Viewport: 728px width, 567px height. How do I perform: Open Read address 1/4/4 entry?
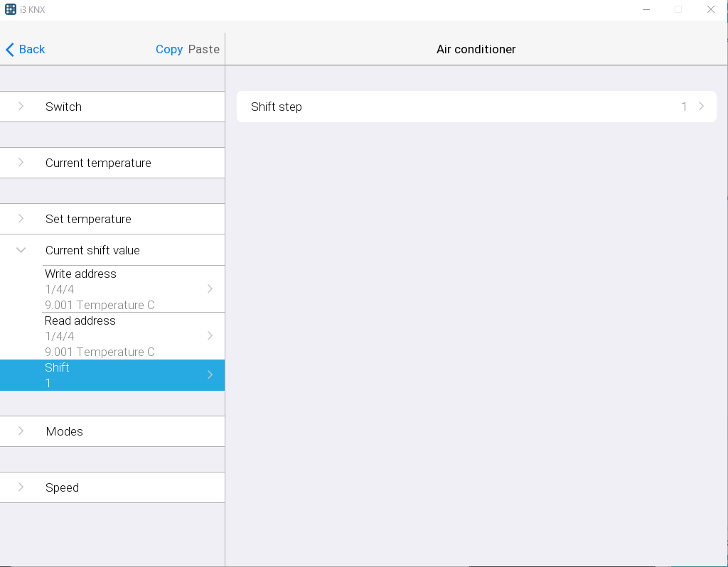(x=114, y=336)
